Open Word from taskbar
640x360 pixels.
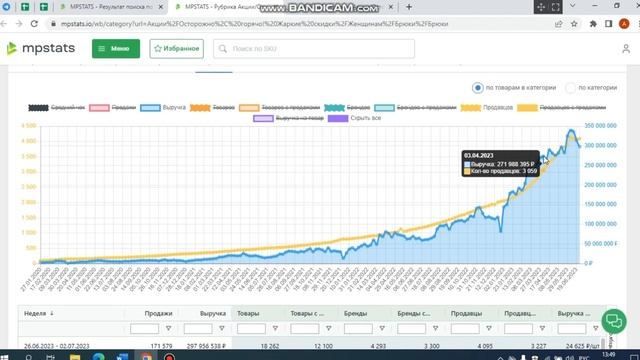(x=122, y=357)
